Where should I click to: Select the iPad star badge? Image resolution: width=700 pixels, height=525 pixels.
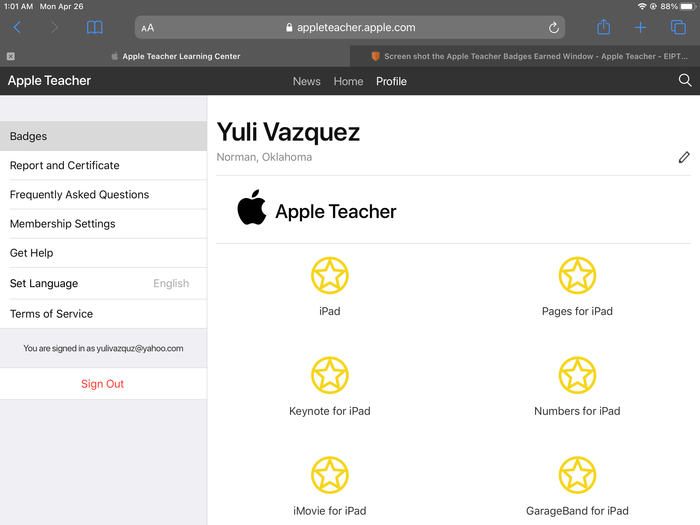(x=329, y=275)
